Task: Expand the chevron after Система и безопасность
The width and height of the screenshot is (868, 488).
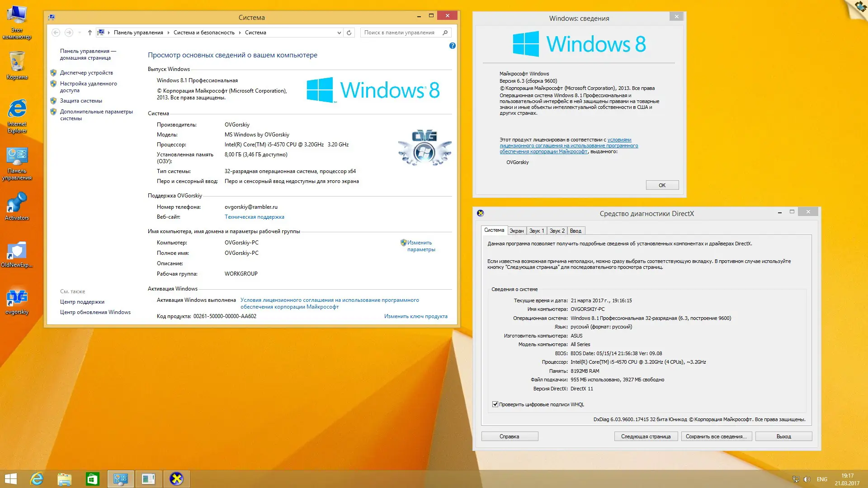Action: 240,33
